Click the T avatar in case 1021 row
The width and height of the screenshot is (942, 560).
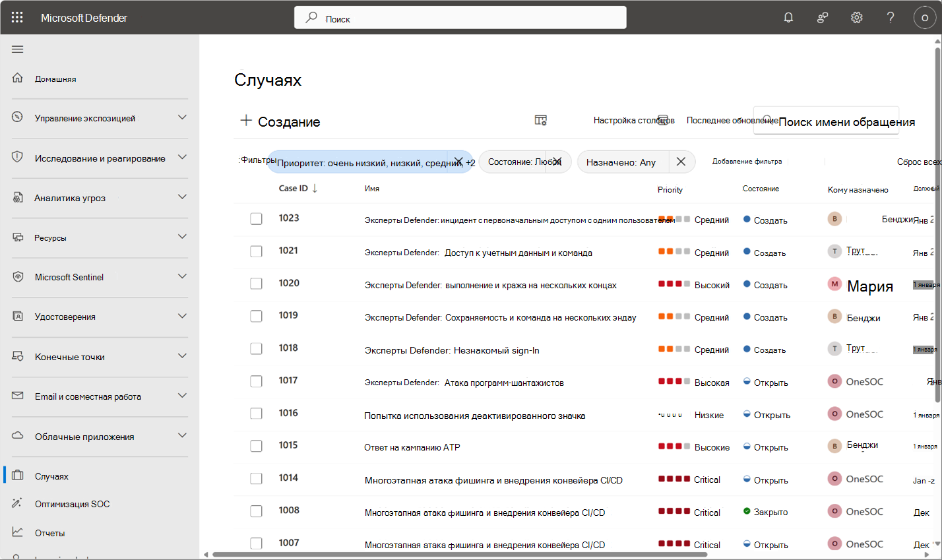834,251
